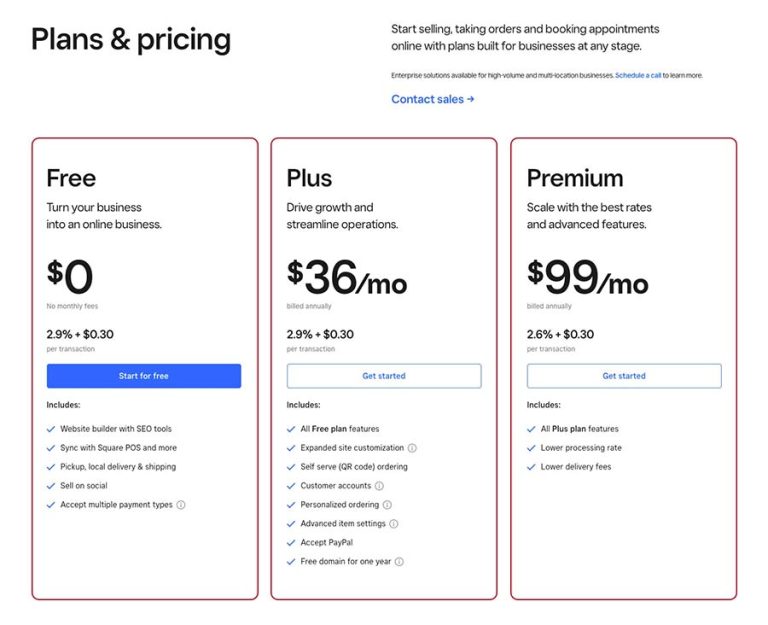Open info icon next to Expanded site customization
Viewport: 768px width, 625px height.
click(412, 448)
